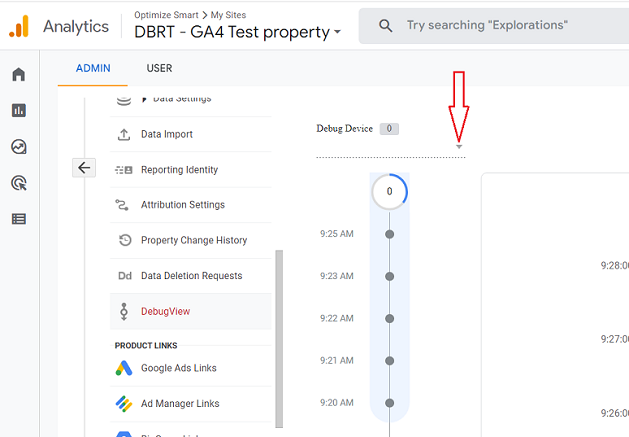The height and width of the screenshot is (437, 629).
Task: Open Google Ads Links
Action: click(x=179, y=368)
